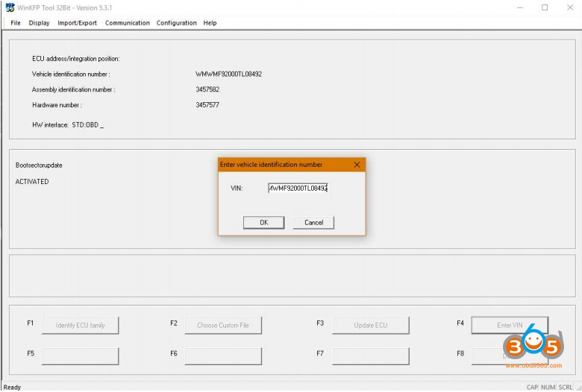This screenshot has width=582, height=392.
Task: Click the blank button beside F7
Action: point(371,355)
